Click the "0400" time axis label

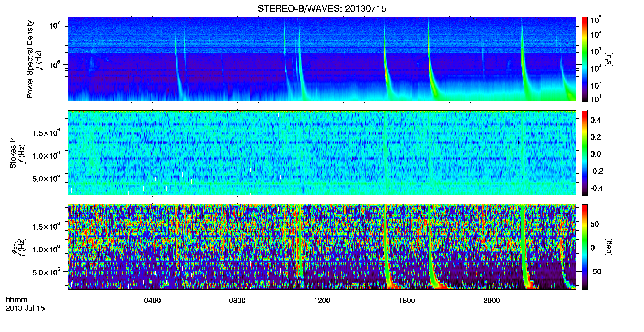(x=152, y=301)
